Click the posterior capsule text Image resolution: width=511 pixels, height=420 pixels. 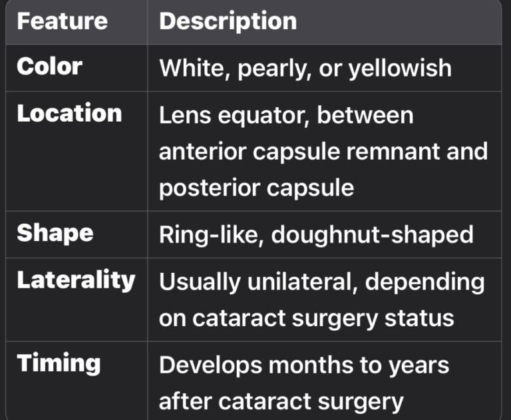pos(256,188)
